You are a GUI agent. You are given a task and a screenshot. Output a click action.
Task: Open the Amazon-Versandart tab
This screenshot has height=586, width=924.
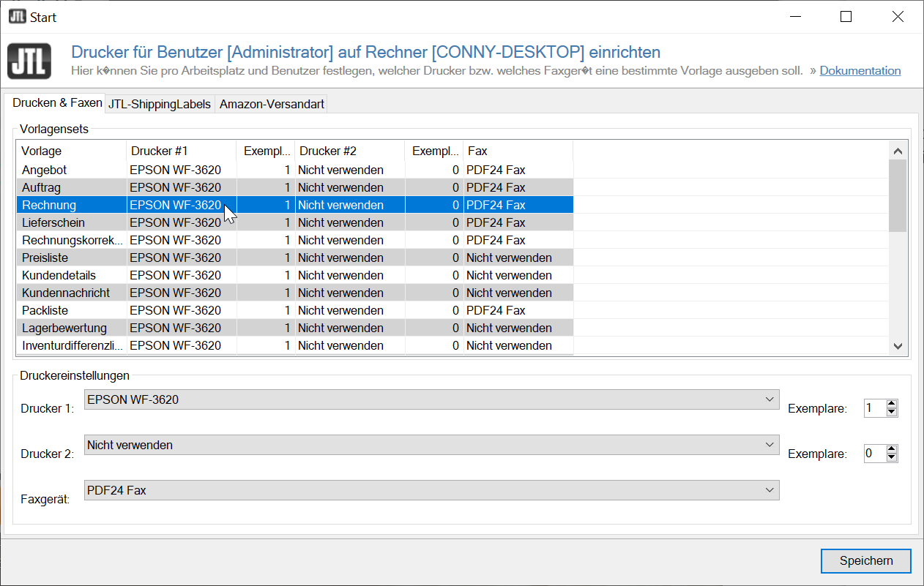[272, 105]
